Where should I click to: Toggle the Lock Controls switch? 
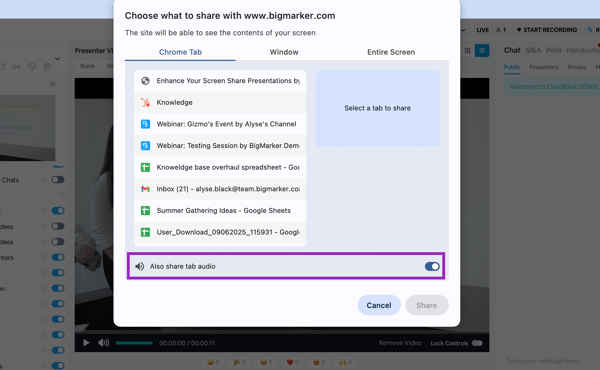(x=477, y=343)
